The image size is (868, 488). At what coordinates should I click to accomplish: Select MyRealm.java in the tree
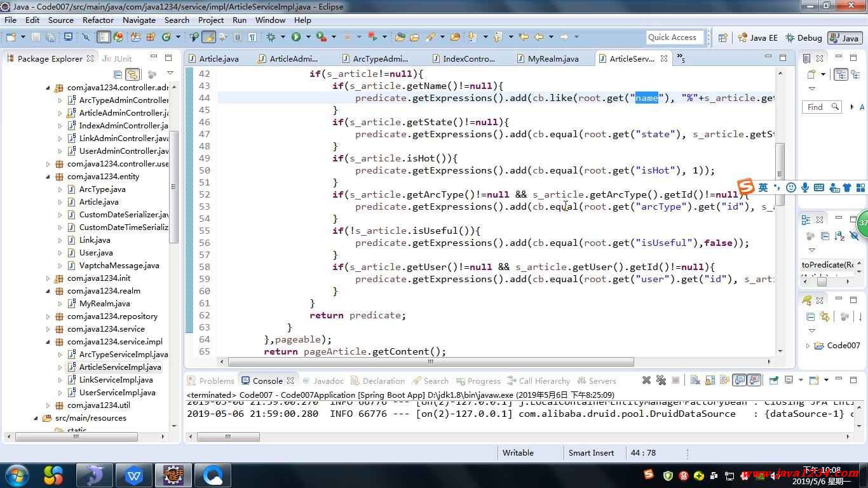click(104, 304)
